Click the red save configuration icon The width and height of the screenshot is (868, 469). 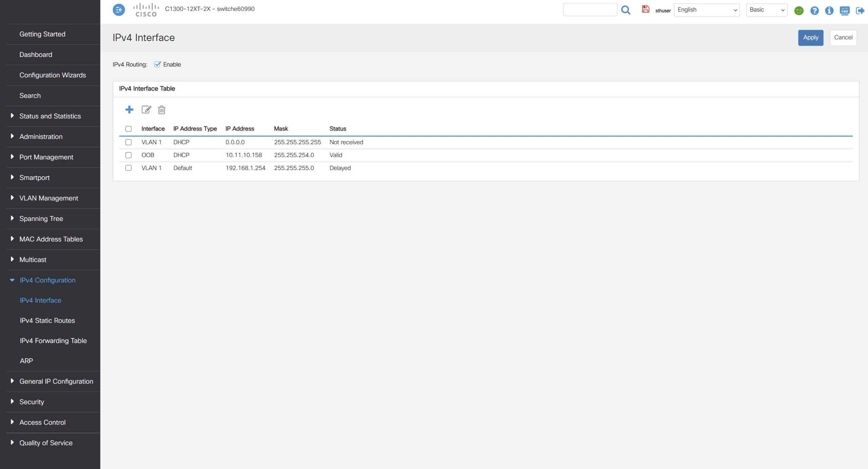click(x=646, y=9)
